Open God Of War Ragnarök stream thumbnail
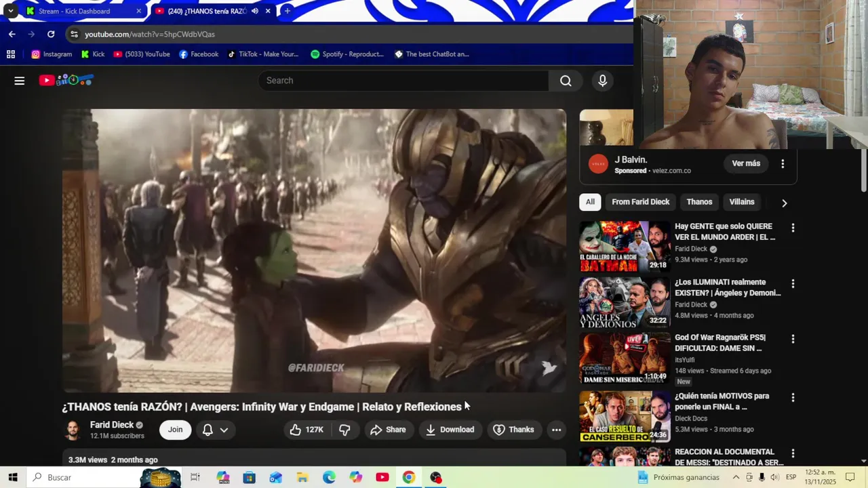The image size is (868, 488). [x=625, y=358]
